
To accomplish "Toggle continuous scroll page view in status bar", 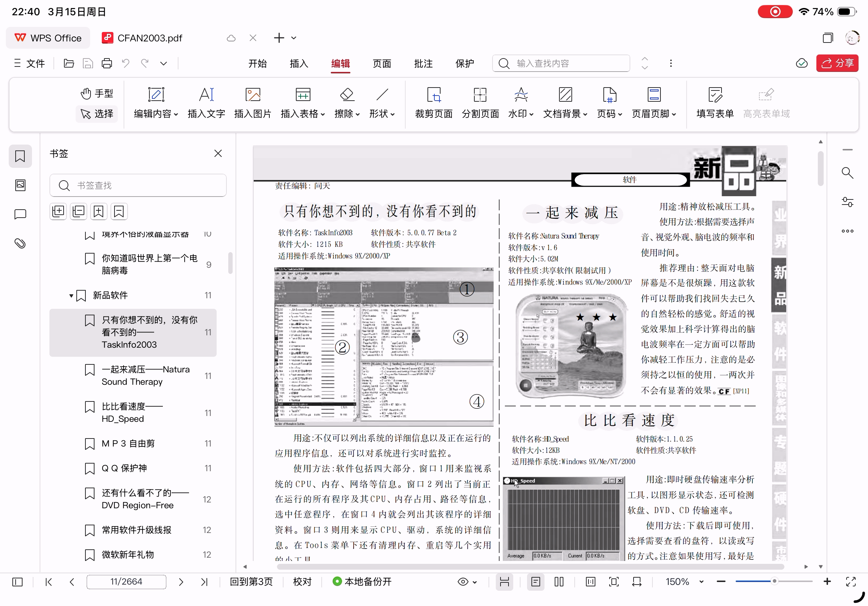I will [504, 582].
